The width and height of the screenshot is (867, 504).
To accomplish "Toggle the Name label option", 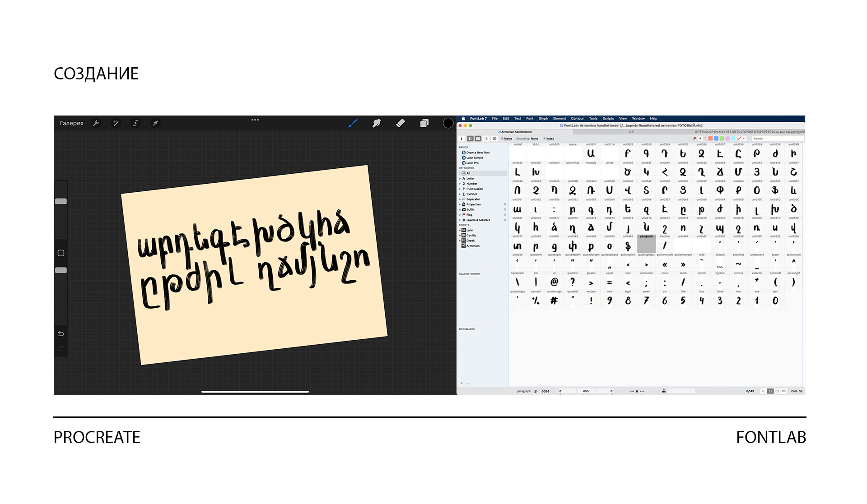I will tap(507, 139).
